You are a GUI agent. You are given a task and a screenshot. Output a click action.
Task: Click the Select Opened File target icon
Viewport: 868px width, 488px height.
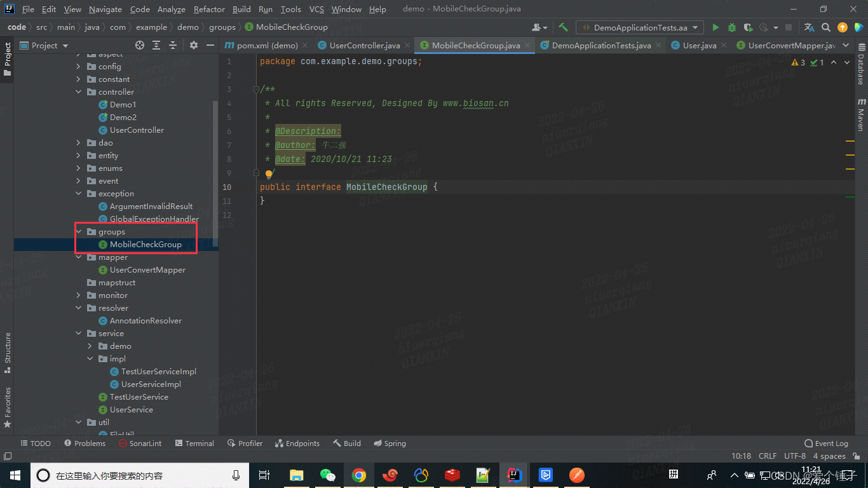point(140,45)
